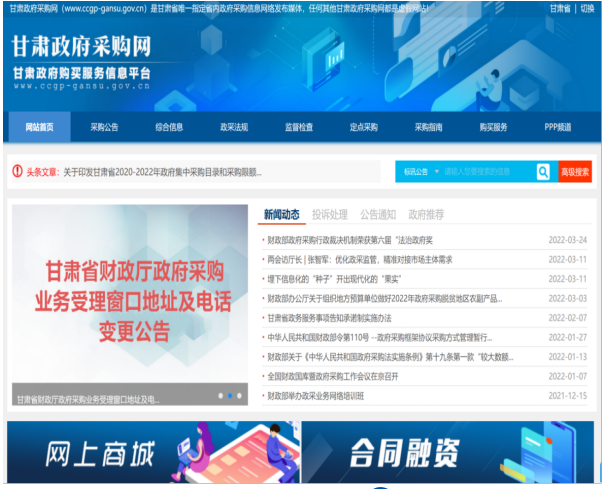Switch to the 投诉处理 tab
Image resolution: width=605 pixels, height=489 pixels.
329,215
